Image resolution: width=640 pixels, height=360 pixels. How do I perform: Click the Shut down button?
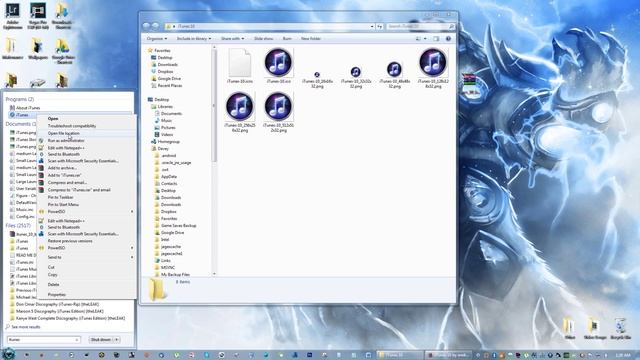[x=101, y=340]
